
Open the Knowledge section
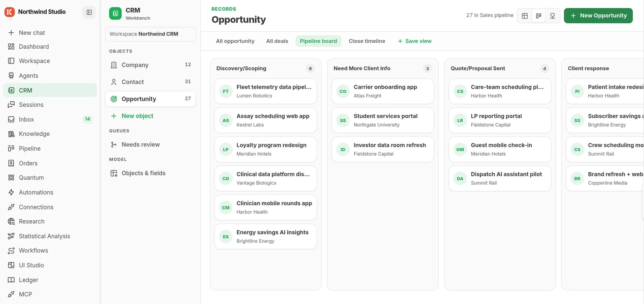(x=50, y=134)
